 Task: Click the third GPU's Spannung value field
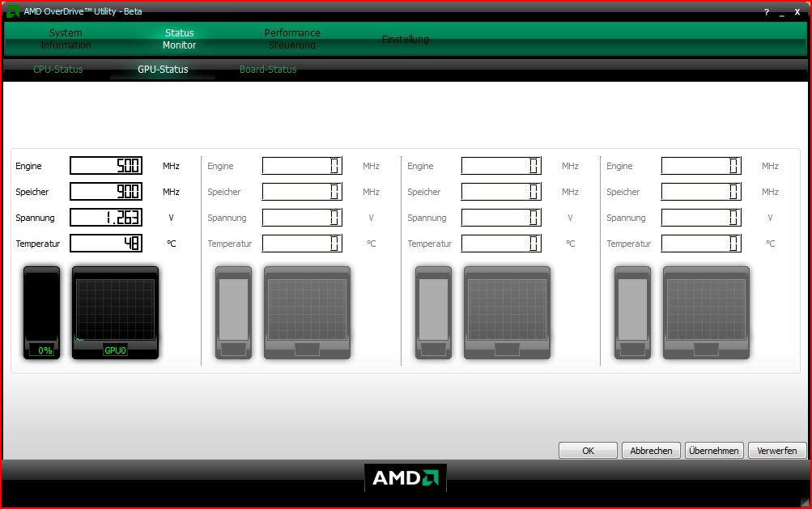pyautogui.click(x=501, y=218)
